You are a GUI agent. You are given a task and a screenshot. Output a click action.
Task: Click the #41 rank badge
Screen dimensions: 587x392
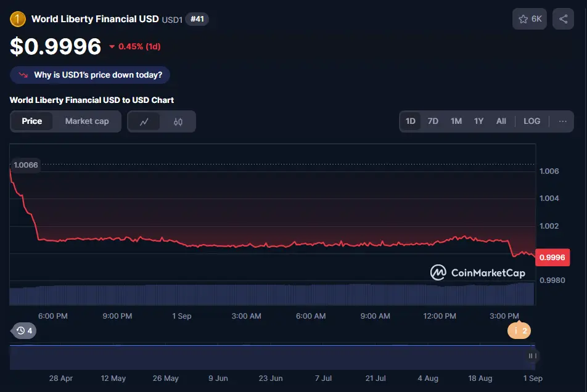[197, 19]
